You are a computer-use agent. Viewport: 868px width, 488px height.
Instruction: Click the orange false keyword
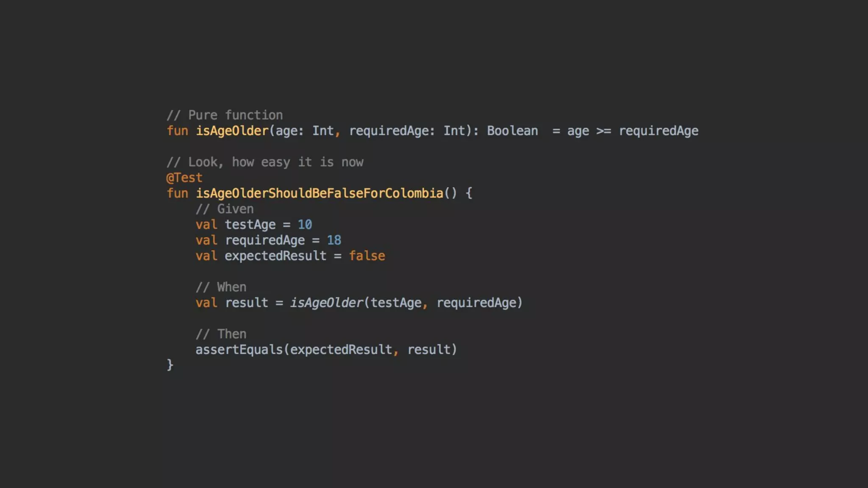(367, 256)
